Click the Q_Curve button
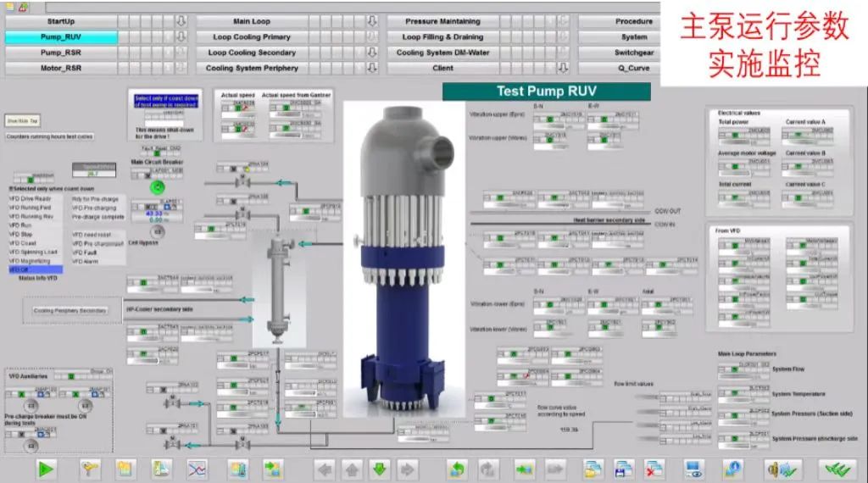868x483 pixels. click(634, 68)
